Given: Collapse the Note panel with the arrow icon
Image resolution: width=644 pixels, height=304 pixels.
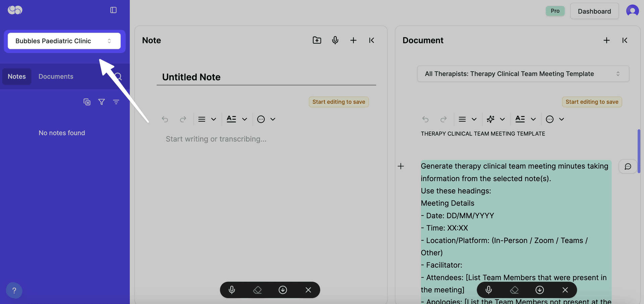Looking at the screenshot, I should coord(371,40).
